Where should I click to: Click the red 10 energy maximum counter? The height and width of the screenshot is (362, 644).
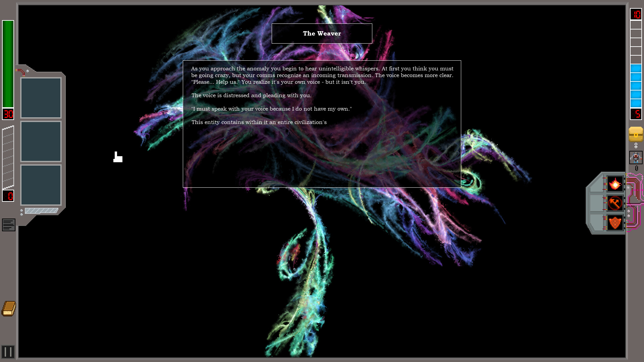(636, 14)
